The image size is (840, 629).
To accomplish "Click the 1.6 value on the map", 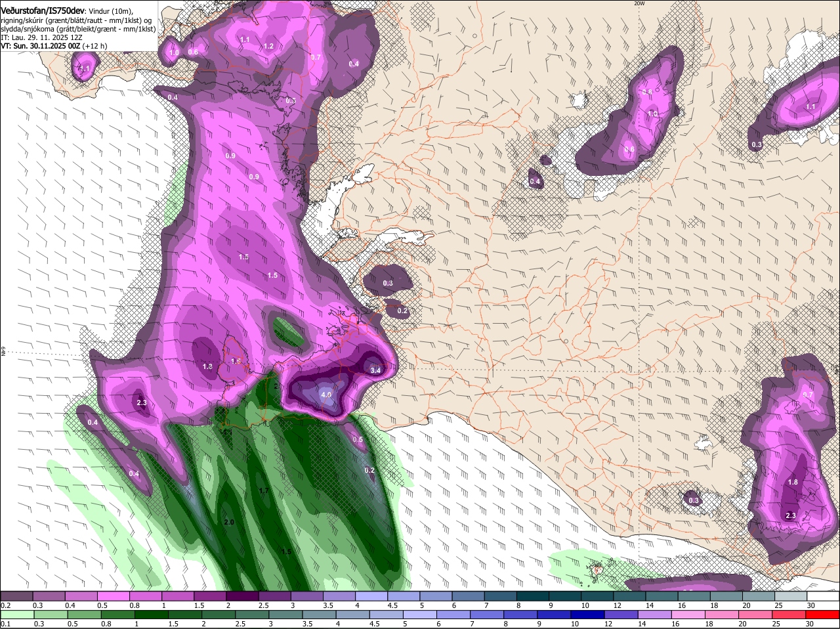I will (236, 360).
